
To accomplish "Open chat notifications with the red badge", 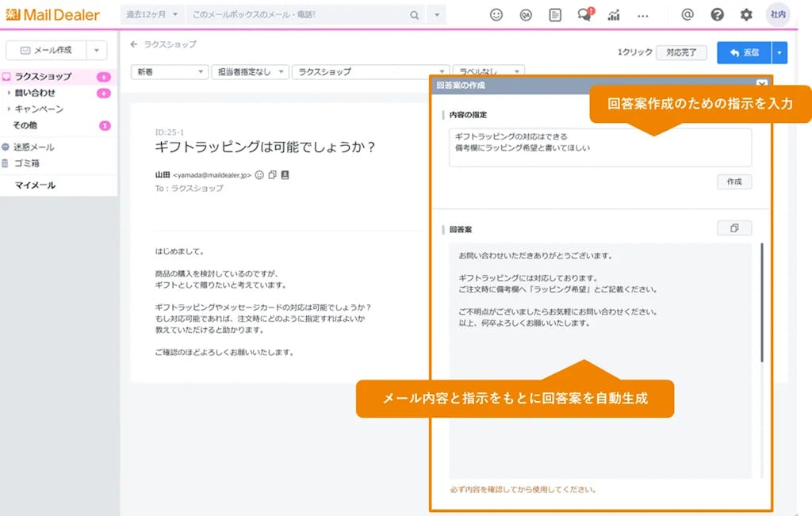I will click(x=583, y=14).
